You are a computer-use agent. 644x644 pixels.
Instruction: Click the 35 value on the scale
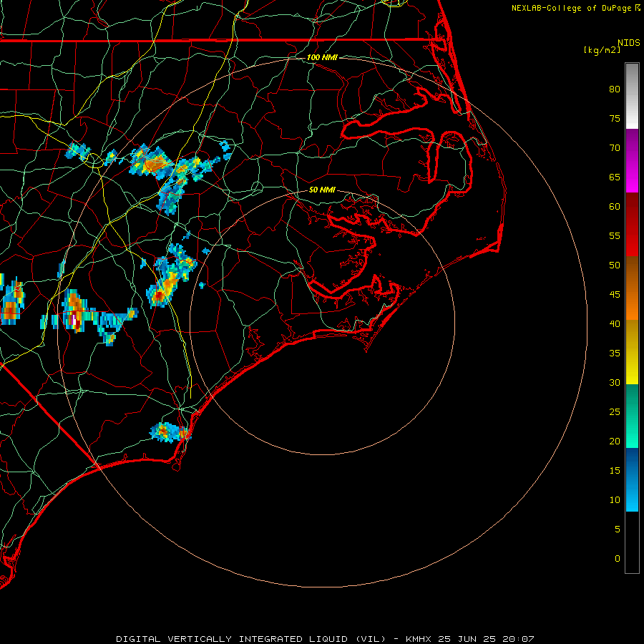(x=615, y=353)
